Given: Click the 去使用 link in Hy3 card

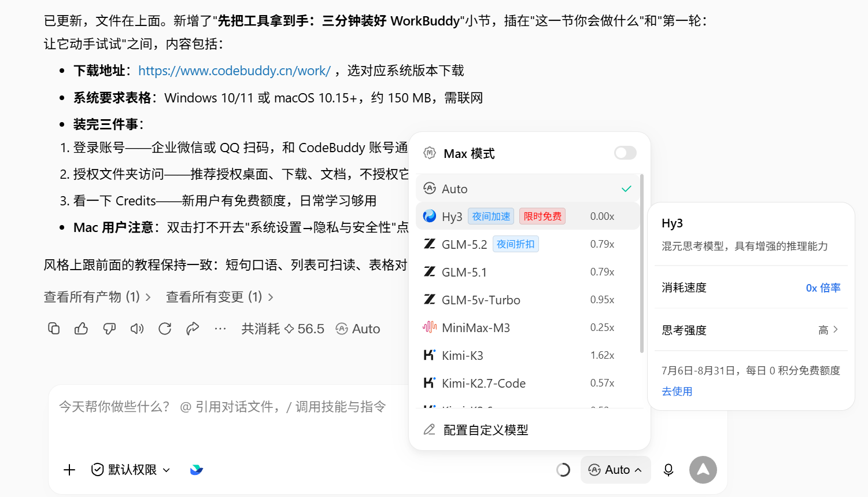Looking at the screenshot, I should pos(677,391).
